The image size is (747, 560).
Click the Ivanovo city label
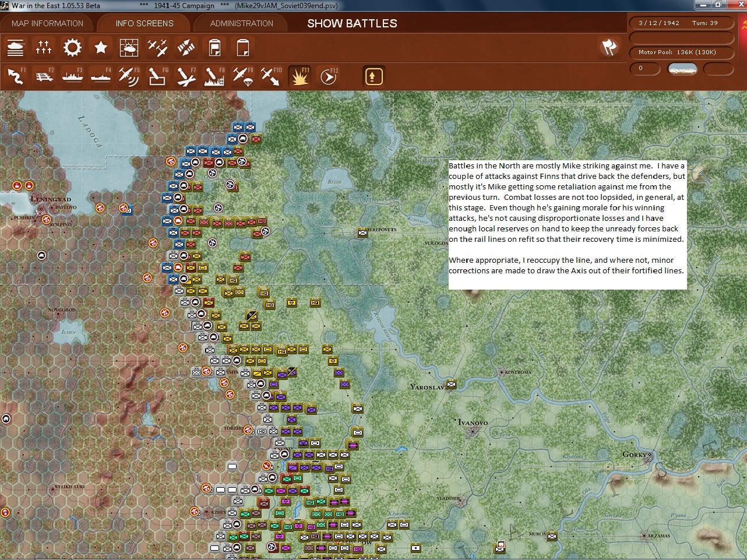click(x=473, y=422)
